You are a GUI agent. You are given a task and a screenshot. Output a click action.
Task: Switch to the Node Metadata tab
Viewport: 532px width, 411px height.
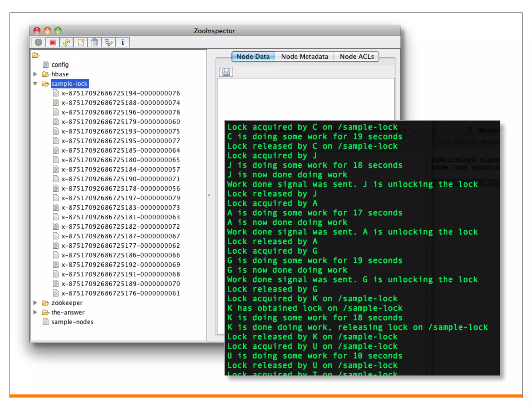pos(304,57)
